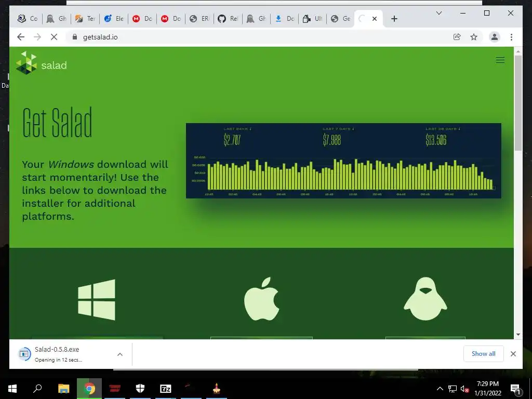Open Windows Security shield in taskbar
This screenshot has width=532, height=399.
point(140,389)
